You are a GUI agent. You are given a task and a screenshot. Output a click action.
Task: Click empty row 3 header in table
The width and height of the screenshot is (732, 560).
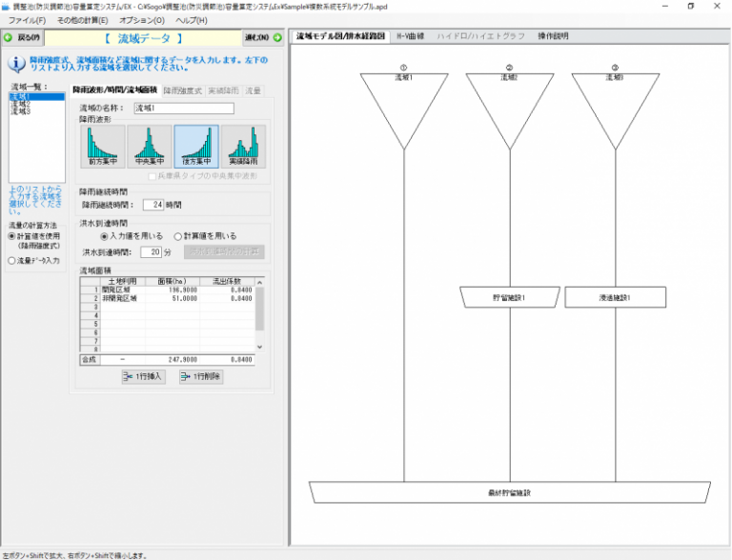click(91, 307)
